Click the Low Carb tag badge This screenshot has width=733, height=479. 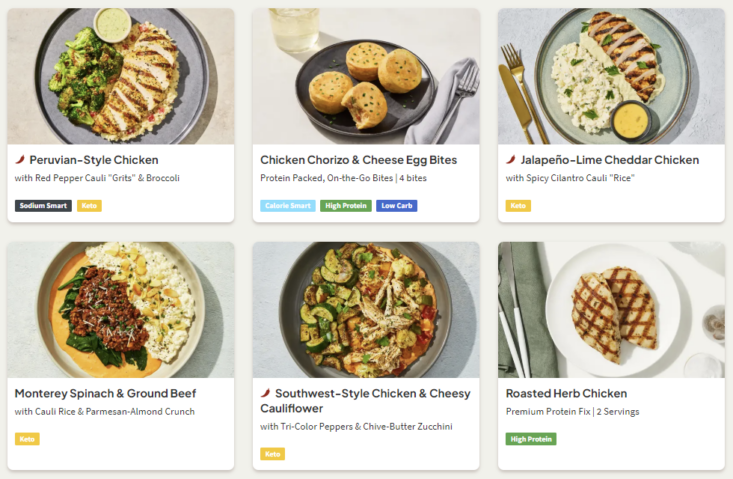[396, 206]
